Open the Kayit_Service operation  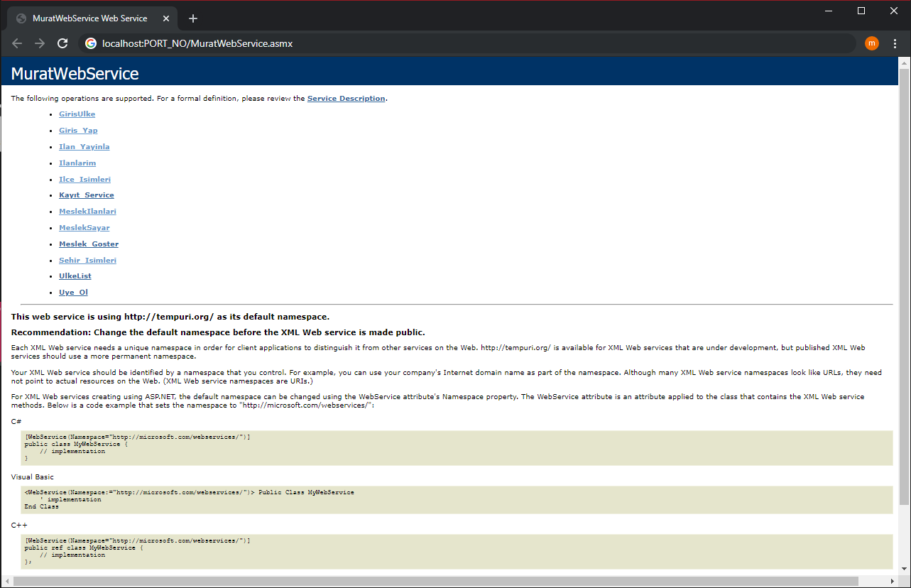click(x=87, y=195)
